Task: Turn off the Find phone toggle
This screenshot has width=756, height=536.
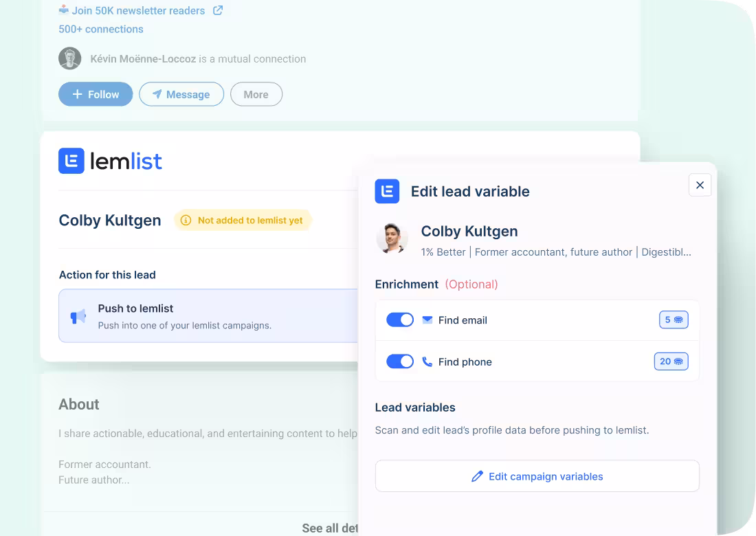Action: coord(400,361)
